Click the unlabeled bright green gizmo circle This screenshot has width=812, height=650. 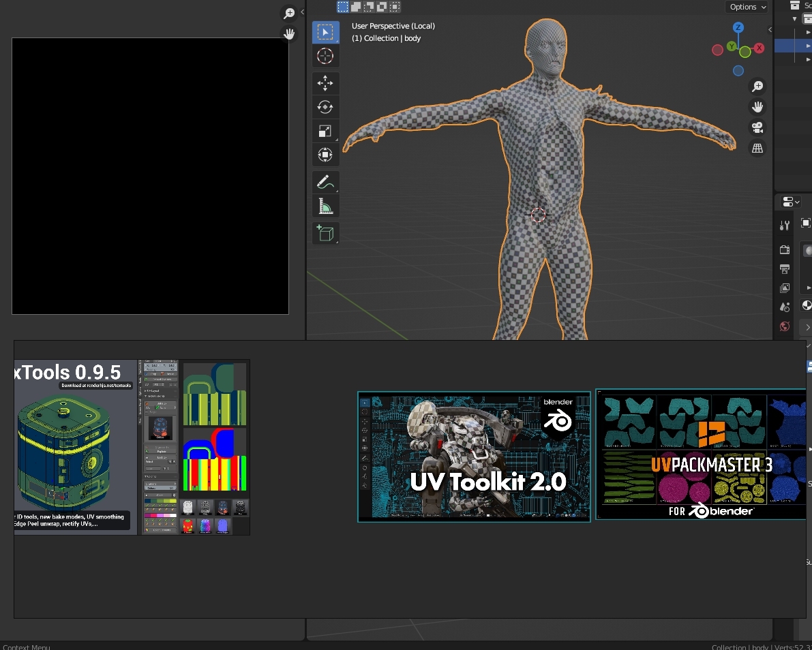(x=745, y=52)
